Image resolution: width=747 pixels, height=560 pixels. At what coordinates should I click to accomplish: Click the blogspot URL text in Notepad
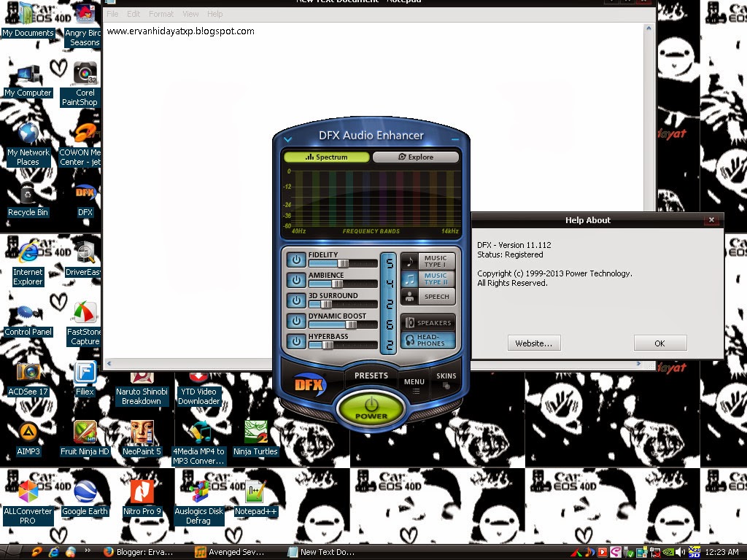pyautogui.click(x=181, y=31)
